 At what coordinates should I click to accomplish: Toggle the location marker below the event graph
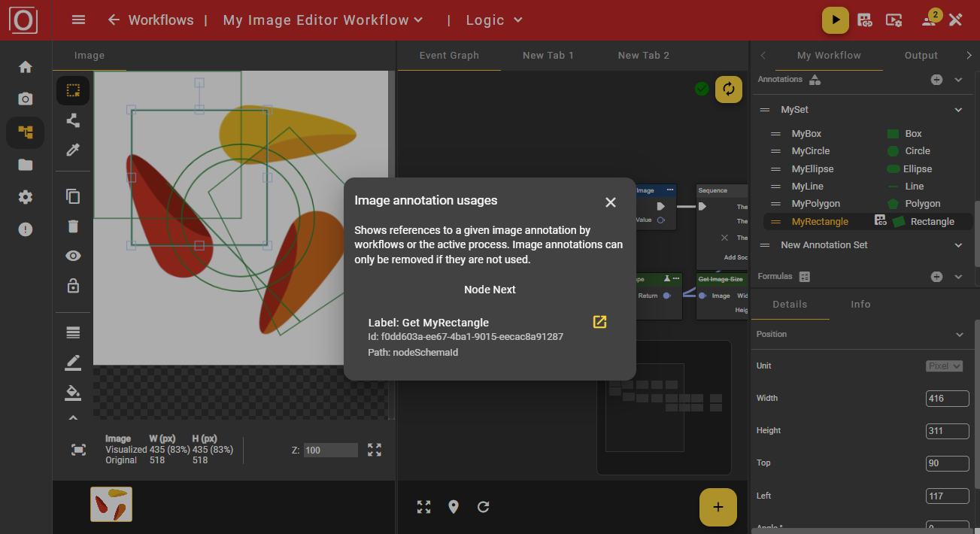pyautogui.click(x=454, y=507)
